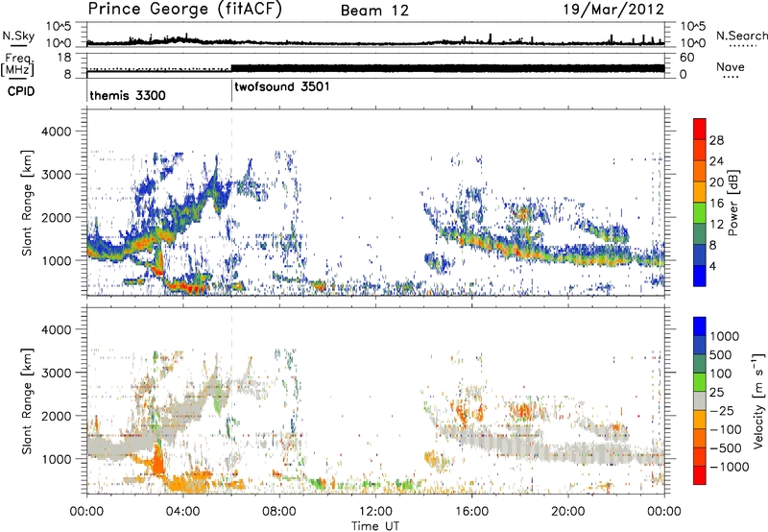The height and width of the screenshot is (532, 768).
Task: Click the "Slant Range [km]" label of velocity panel
Action: [27, 400]
